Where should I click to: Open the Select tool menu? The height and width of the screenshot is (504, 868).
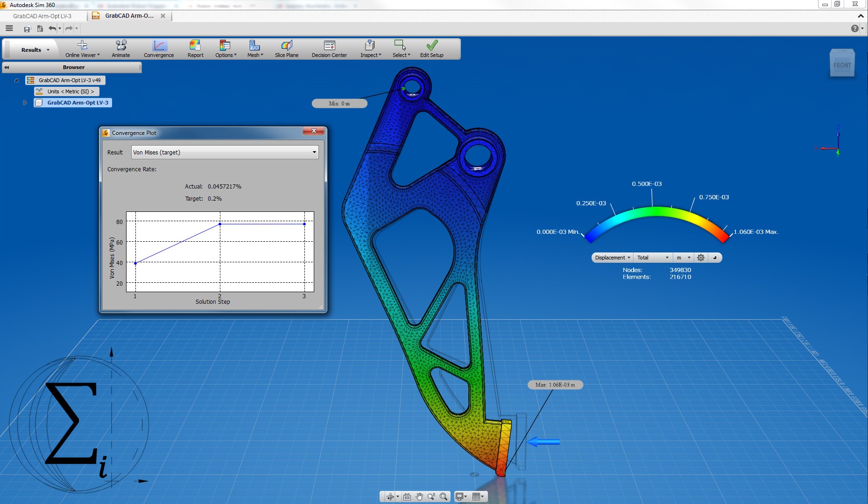401,49
